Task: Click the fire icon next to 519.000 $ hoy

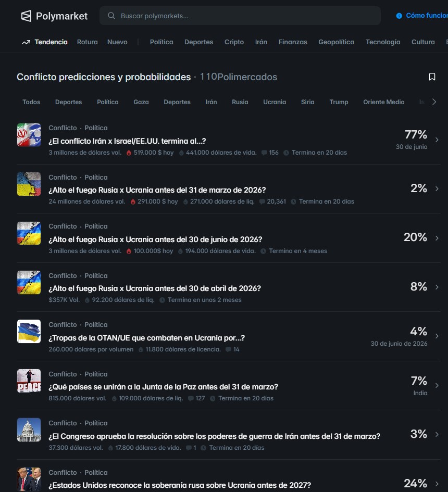Action: (x=129, y=153)
